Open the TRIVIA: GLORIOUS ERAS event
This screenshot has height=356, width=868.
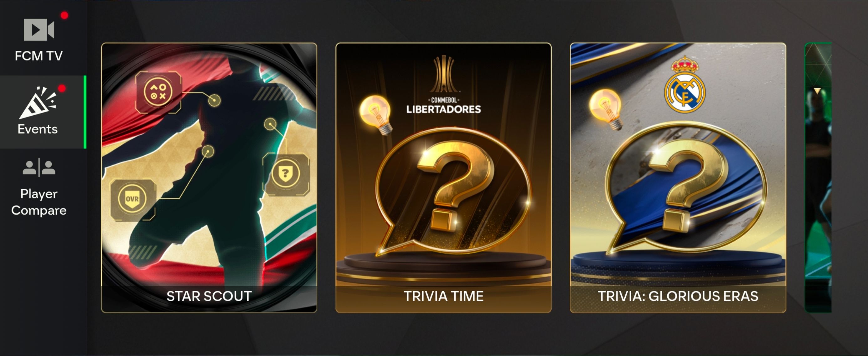point(678,178)
